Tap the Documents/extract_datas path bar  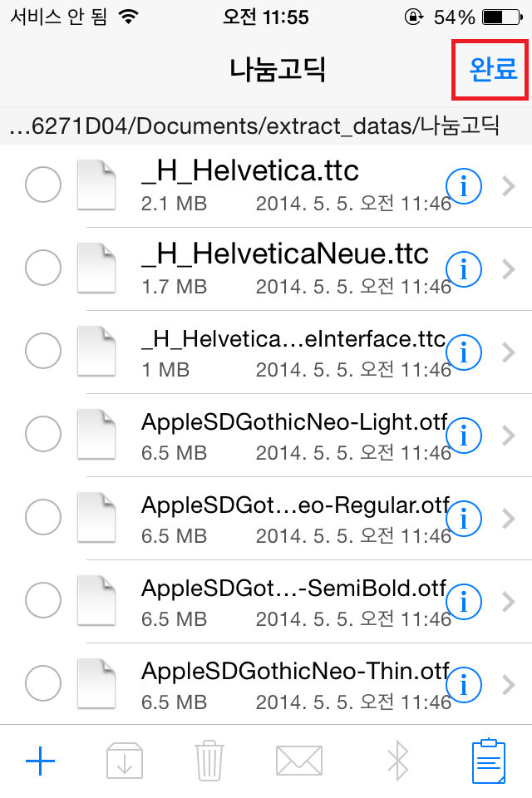pos(254,126)
